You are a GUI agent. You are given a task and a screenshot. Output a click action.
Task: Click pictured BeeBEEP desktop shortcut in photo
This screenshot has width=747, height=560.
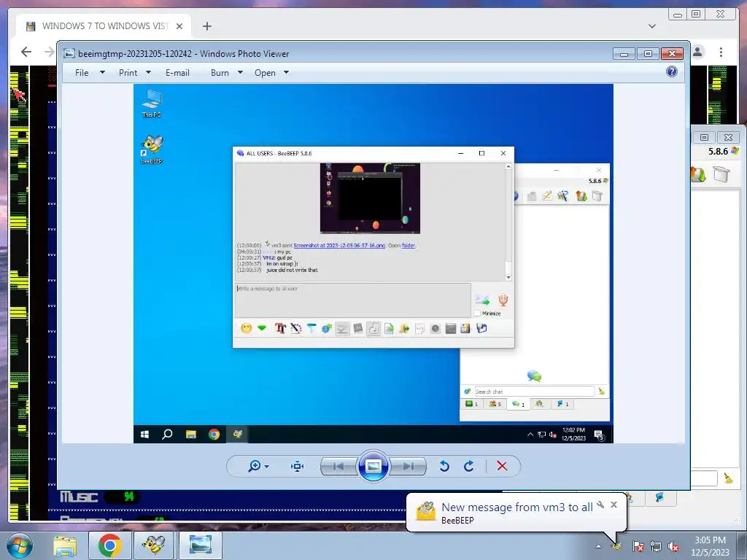152,149
